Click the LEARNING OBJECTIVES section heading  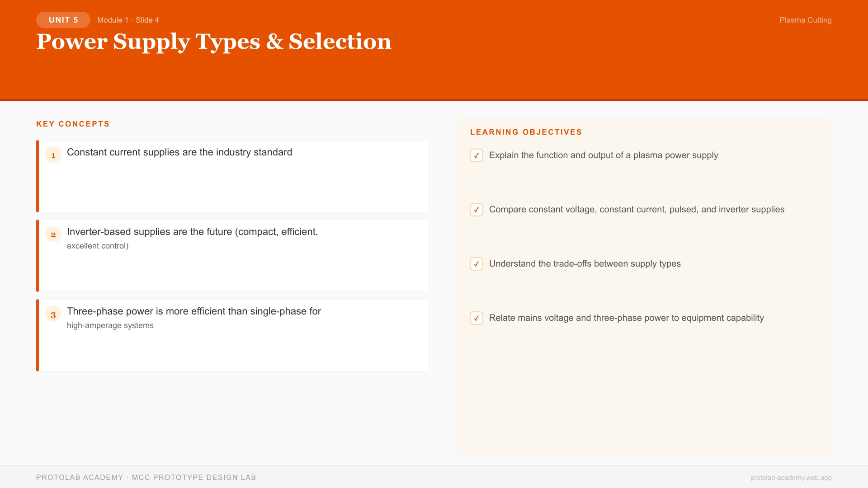526,132
